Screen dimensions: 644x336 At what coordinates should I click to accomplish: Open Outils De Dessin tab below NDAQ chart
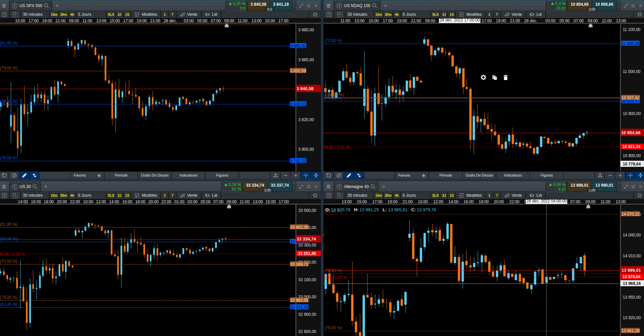coord(479,176)
